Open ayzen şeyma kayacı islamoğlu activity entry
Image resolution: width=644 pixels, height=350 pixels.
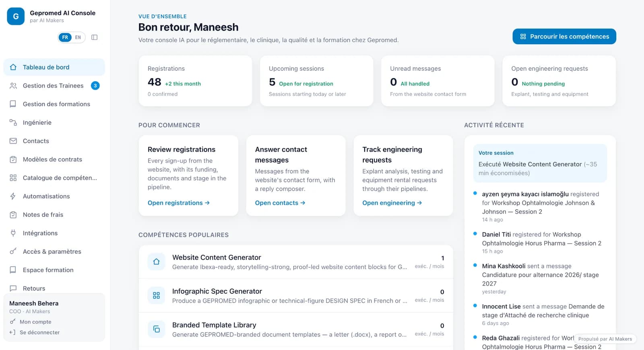[x=540, y=206]
